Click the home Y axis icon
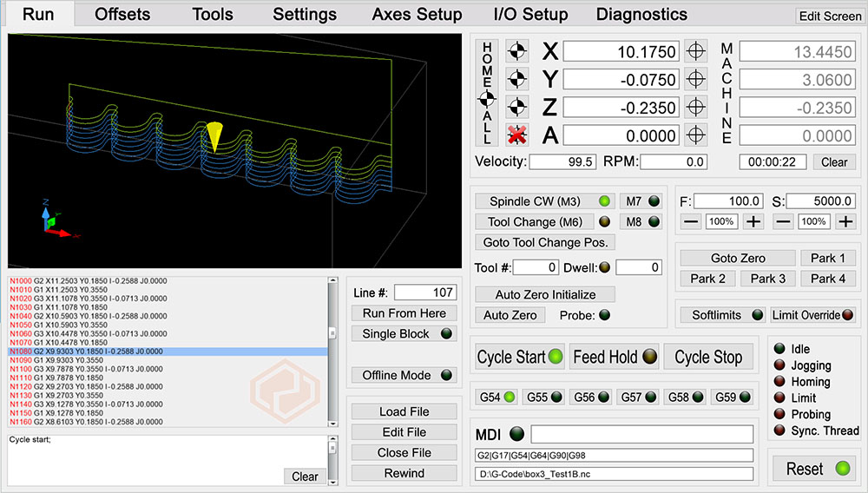The image size is (868, 493). click(516, 79)
